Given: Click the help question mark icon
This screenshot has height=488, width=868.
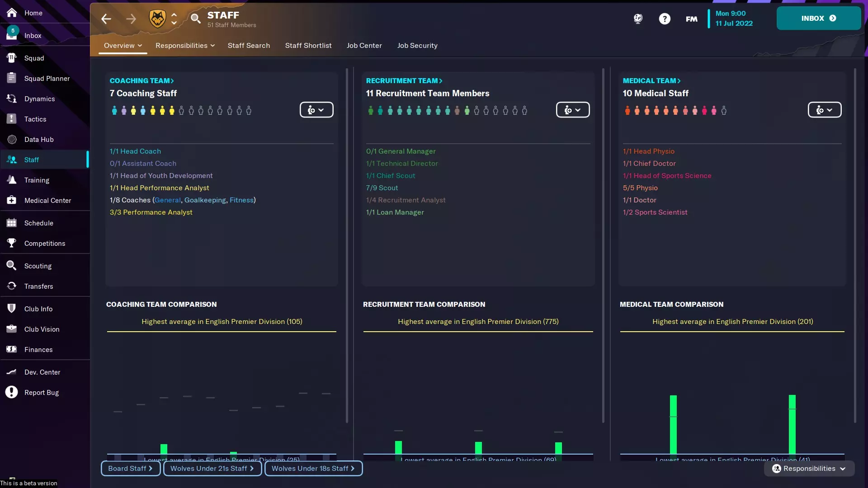Looking at the screenshot, I should pos(664,19).
